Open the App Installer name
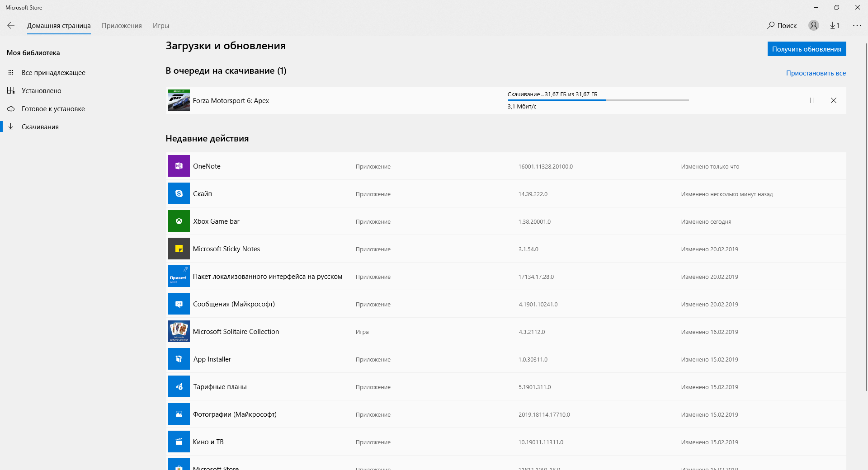This screenshot has width=868, height=470. point(212,359)
